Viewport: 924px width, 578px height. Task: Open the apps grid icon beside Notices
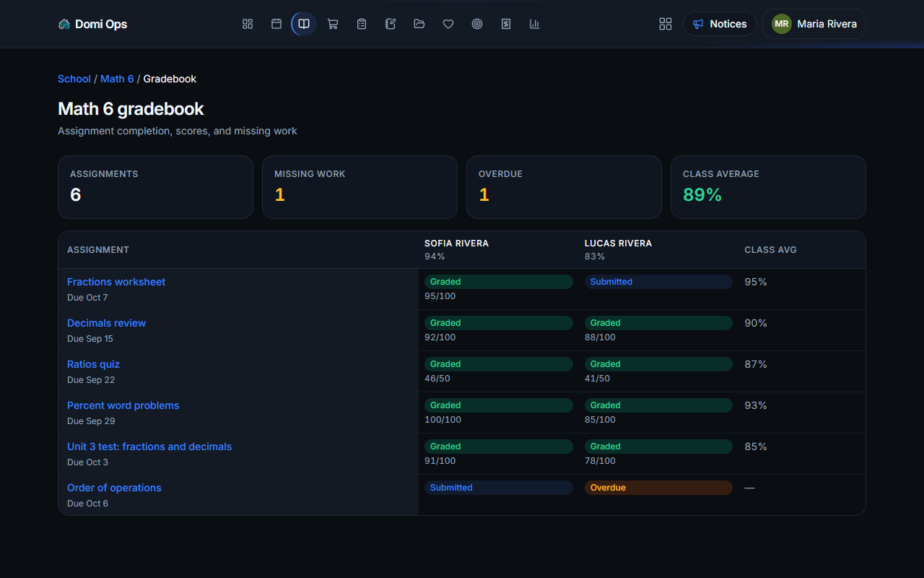point(666,24)
